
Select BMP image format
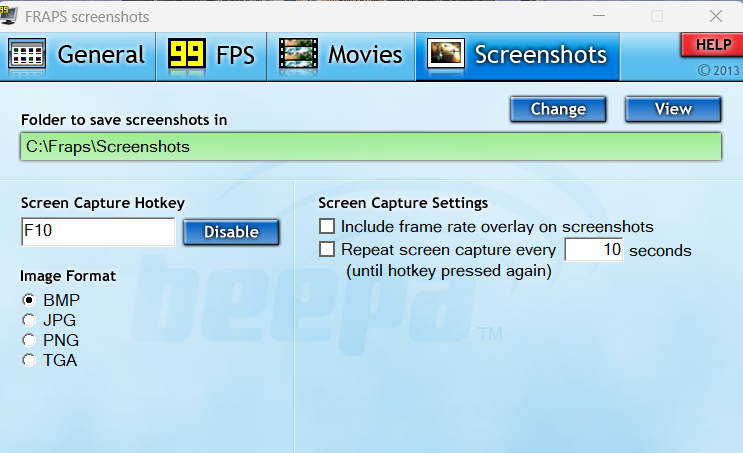point(29,300)
